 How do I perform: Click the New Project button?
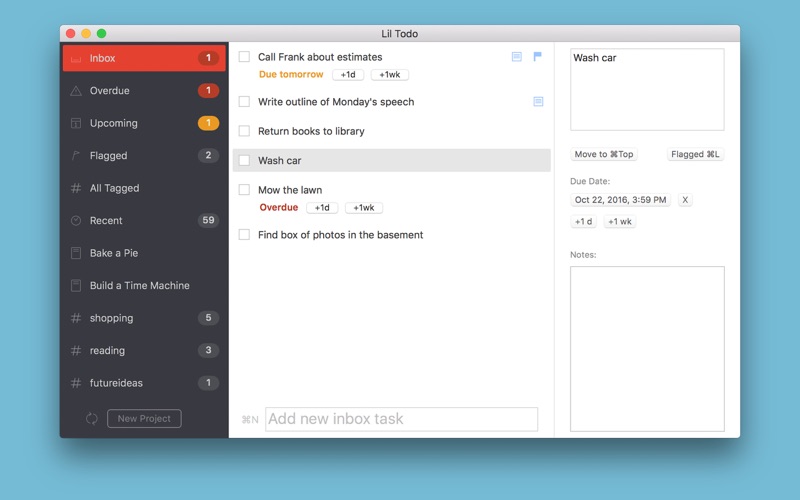click(144, 418)
